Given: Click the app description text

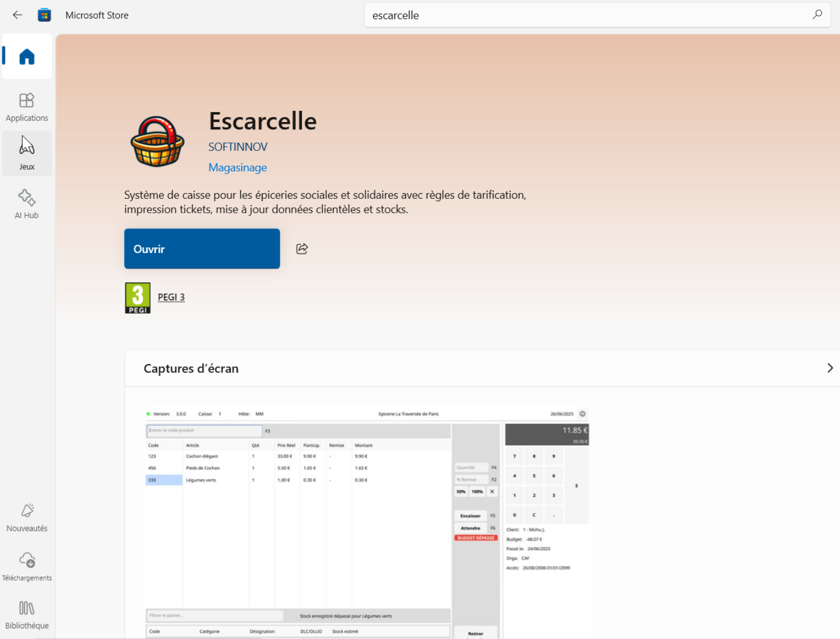Looking at the screenshot, I should pos(325,202).
